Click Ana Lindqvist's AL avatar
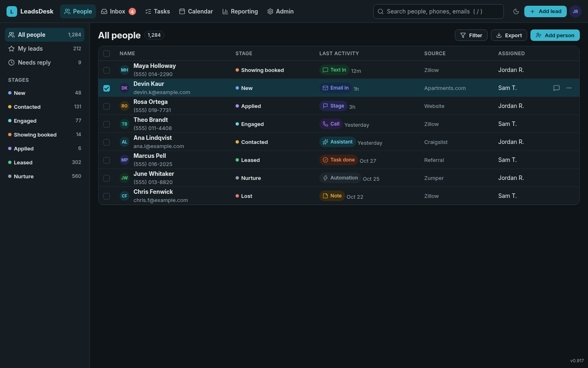 (x=125, y=142)
